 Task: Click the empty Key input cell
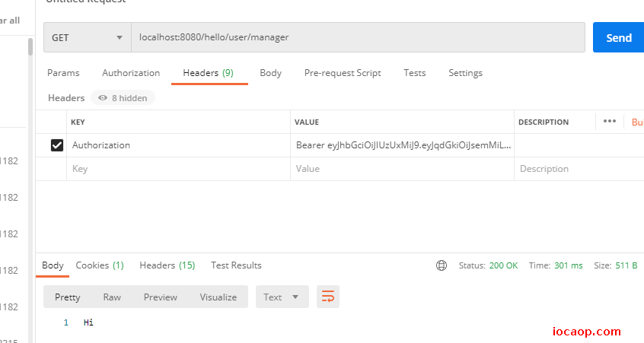tap(178, 169)
